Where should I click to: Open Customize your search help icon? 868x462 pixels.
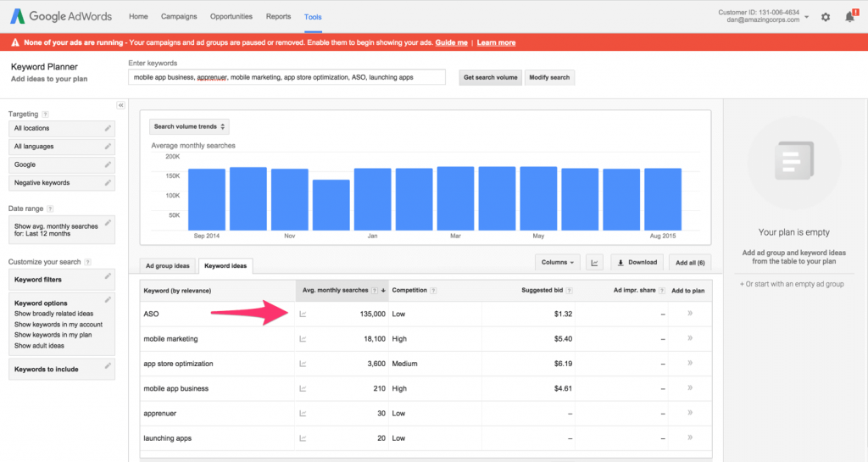coord(87,262)
